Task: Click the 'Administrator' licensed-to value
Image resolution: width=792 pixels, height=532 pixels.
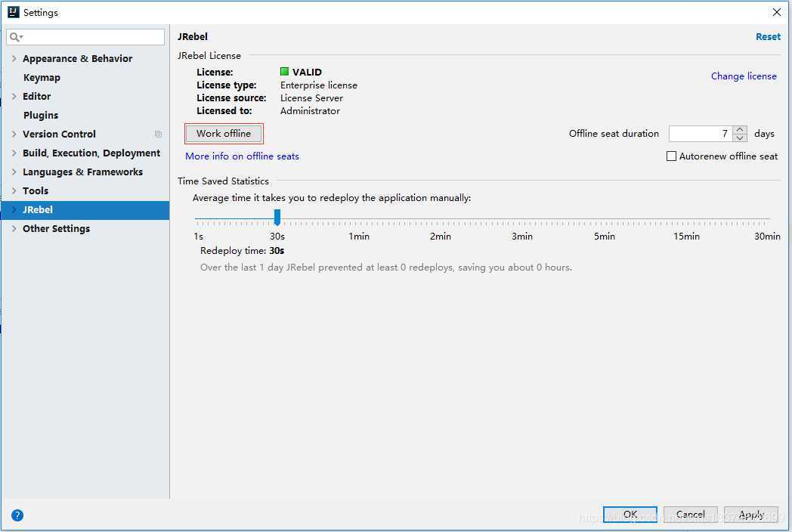Action: [310, 110]
